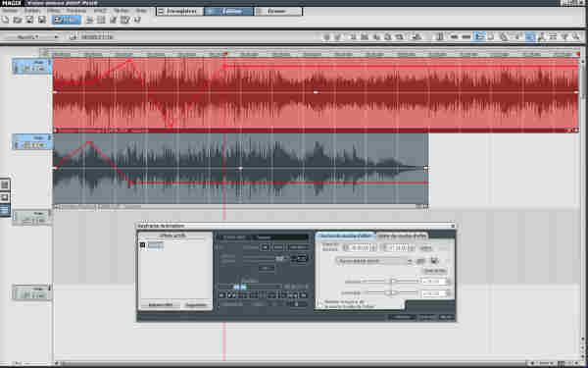Toggle the checkbox beside the effect in the dialog list
This screenshot has height=368, width=588.
pyautogui.click(x=142, y=245)
